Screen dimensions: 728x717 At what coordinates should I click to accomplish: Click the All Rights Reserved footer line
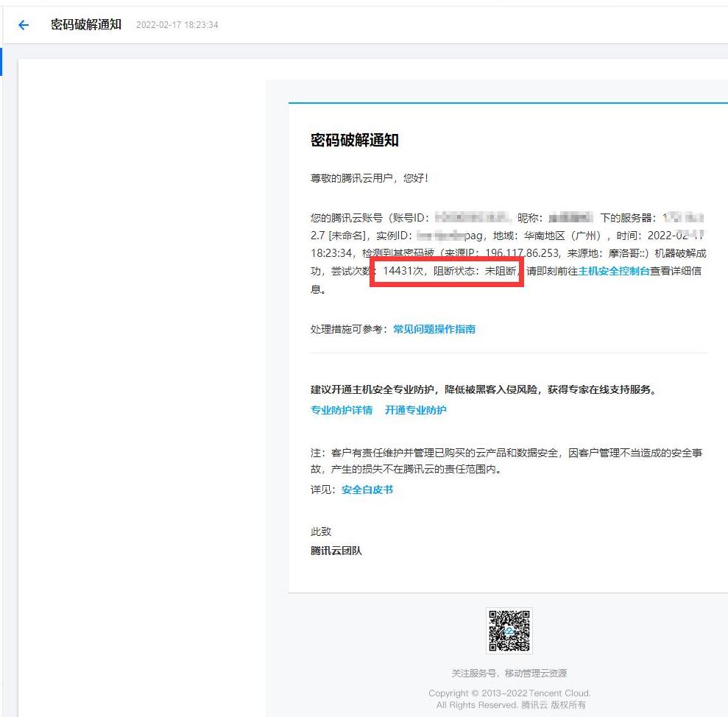510,705
